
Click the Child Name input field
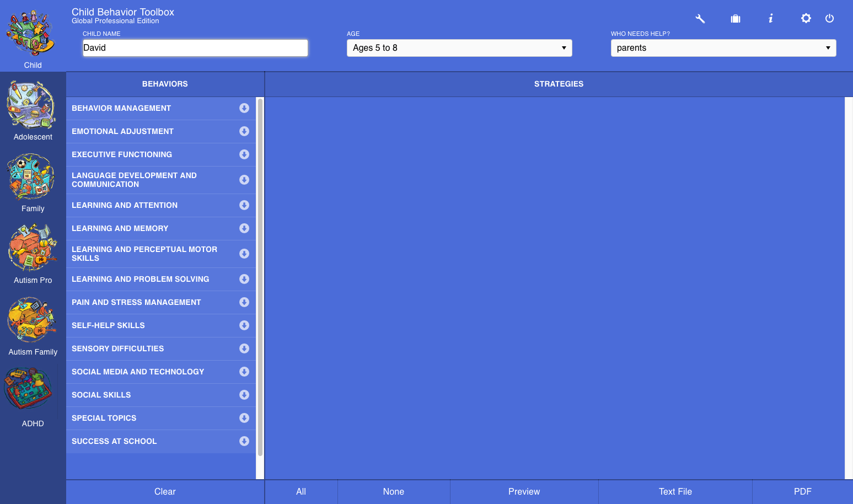point(195,48)
